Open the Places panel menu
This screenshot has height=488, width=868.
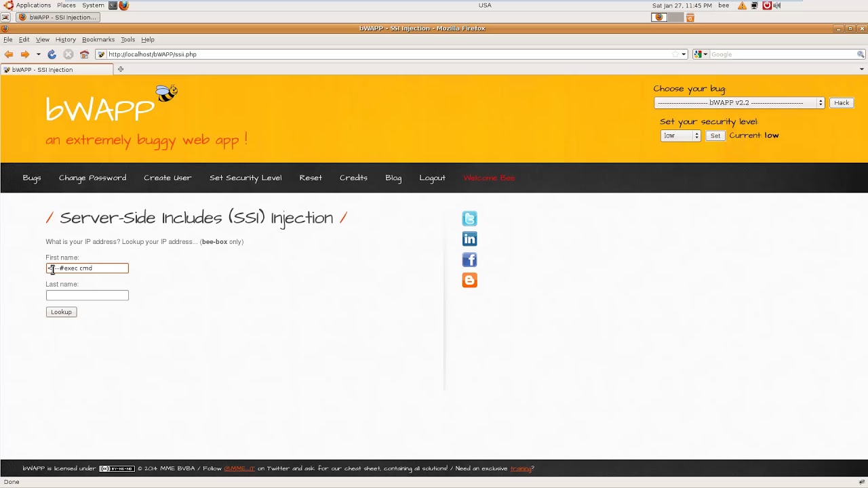(x=66, y=5)
